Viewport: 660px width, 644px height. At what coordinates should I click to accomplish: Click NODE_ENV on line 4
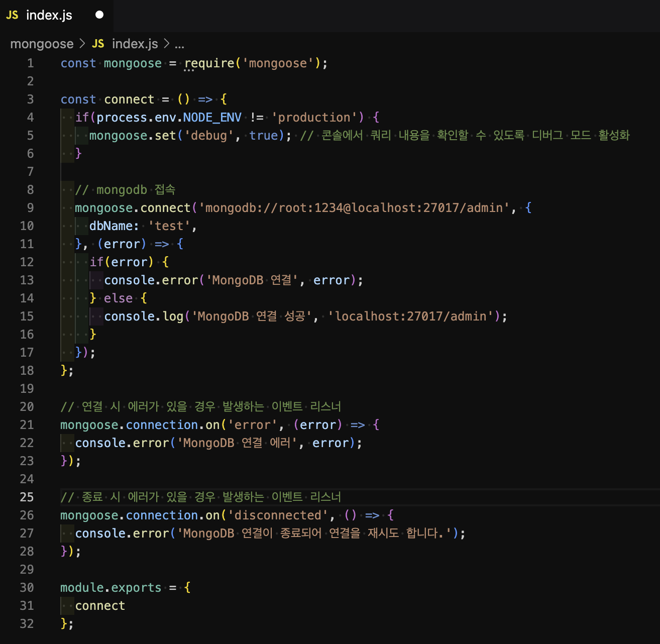212,118
